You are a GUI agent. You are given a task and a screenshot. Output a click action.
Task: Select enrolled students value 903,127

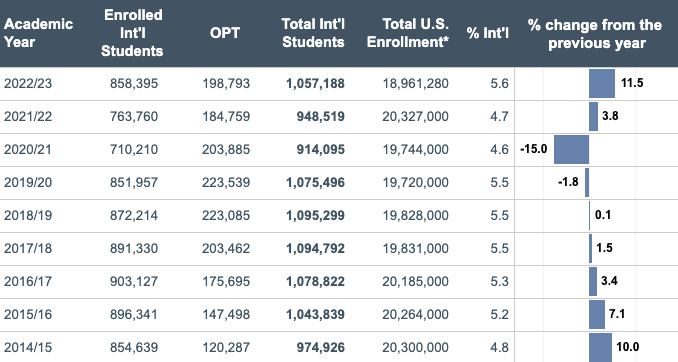[x=134, y=281]
